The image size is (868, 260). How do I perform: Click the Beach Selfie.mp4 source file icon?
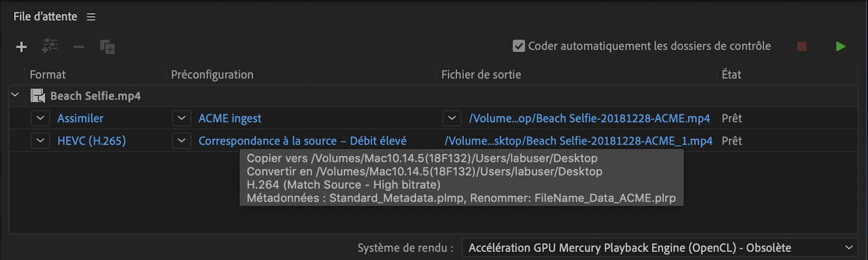(37, 96)
